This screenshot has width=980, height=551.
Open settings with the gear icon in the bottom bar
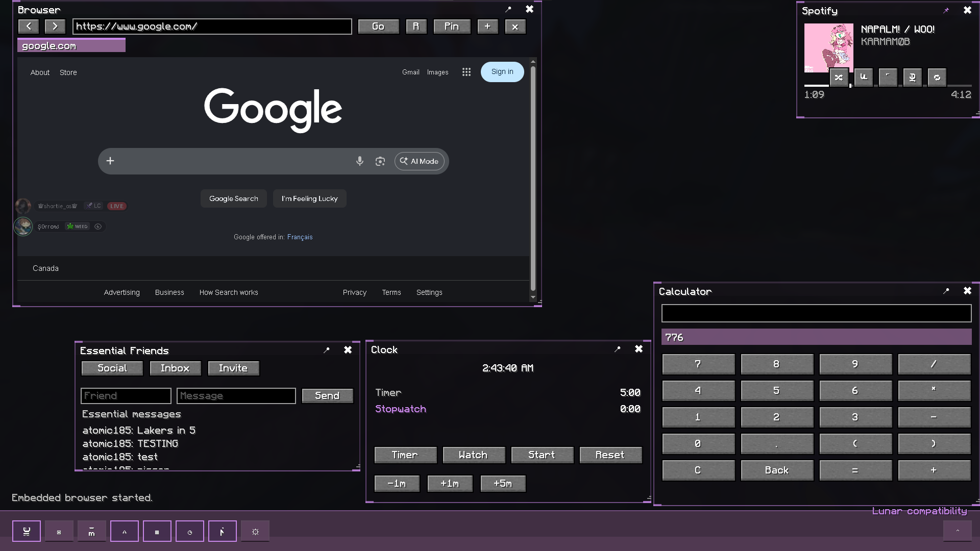[255, 532]
